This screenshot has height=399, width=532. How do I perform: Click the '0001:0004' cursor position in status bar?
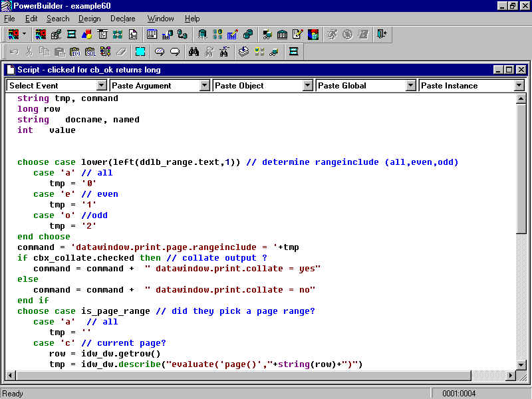point(459,394)
